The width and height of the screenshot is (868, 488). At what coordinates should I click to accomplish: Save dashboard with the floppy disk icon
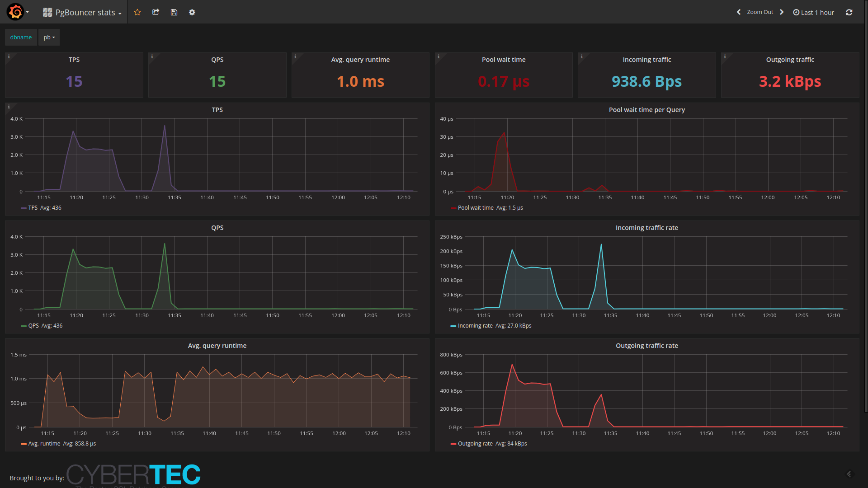click(x=174, y=12)
